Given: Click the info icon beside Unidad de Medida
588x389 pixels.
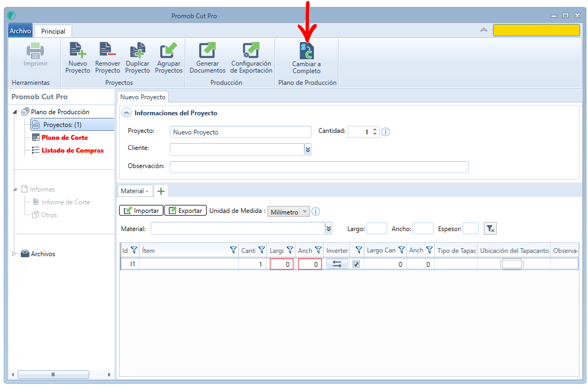Looking at the screenshot, I should click(x=316, y=211).
